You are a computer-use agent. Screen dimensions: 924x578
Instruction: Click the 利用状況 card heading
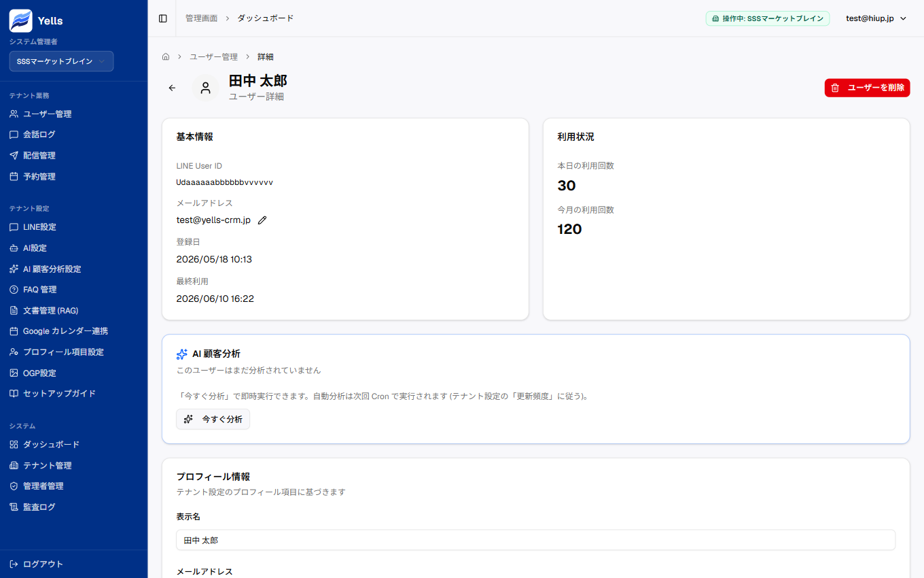[575, 137]
